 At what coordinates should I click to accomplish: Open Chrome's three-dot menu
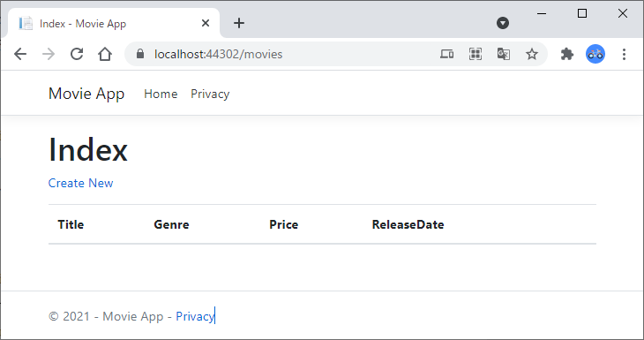pos(624,54)
